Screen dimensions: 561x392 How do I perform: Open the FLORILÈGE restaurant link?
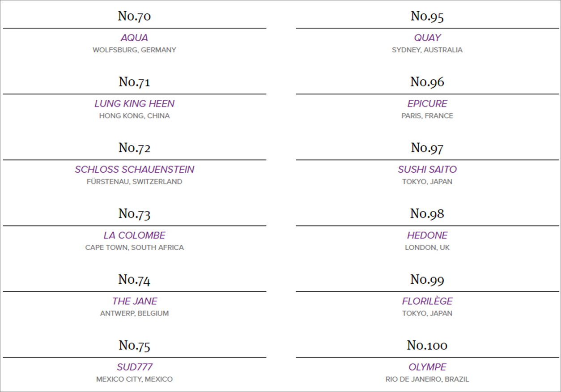click(x=427, y=301)
